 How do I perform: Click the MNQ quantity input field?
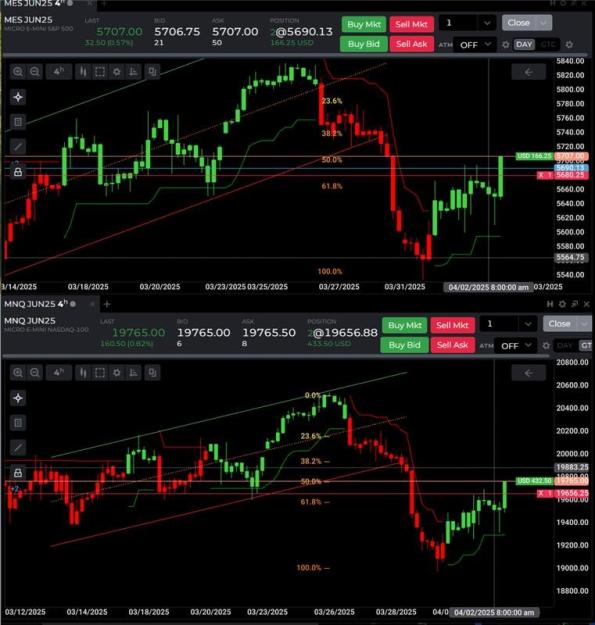pyautogui.click(x=499, y=324)
